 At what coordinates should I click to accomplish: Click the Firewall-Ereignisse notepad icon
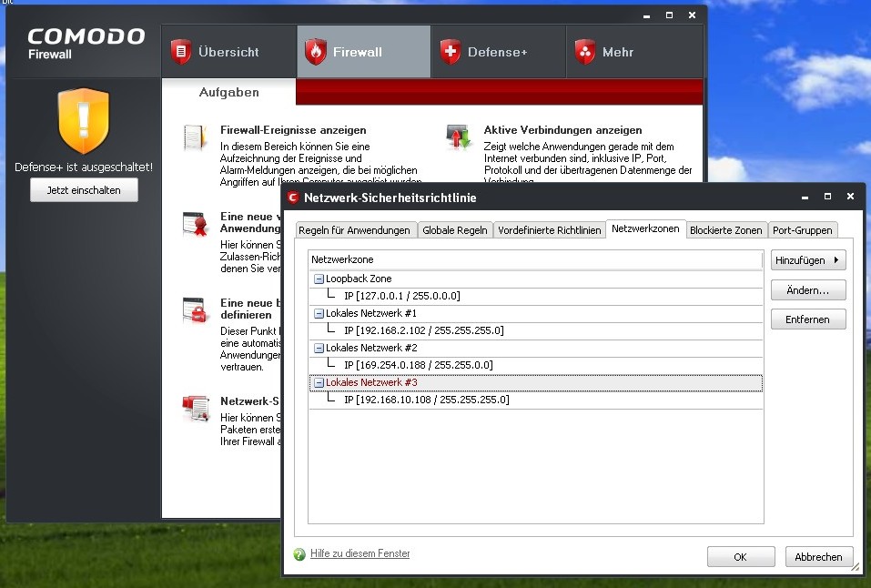tap(196, 137)
